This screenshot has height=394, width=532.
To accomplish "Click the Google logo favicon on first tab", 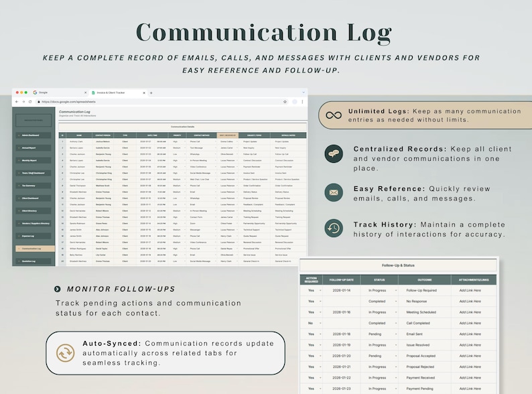I will pyautogui.click(x=35, y=92).
